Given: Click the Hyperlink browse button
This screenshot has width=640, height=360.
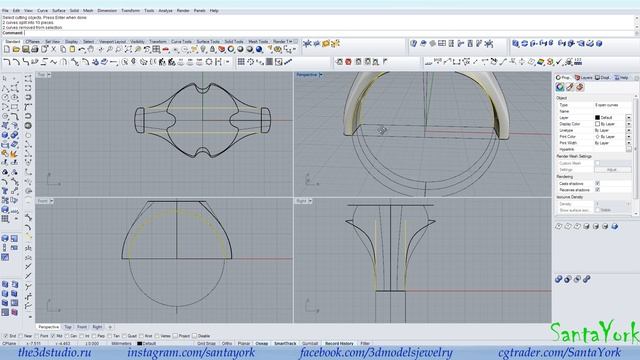Looking at the screenshot, I should click(x=629, y=149).
